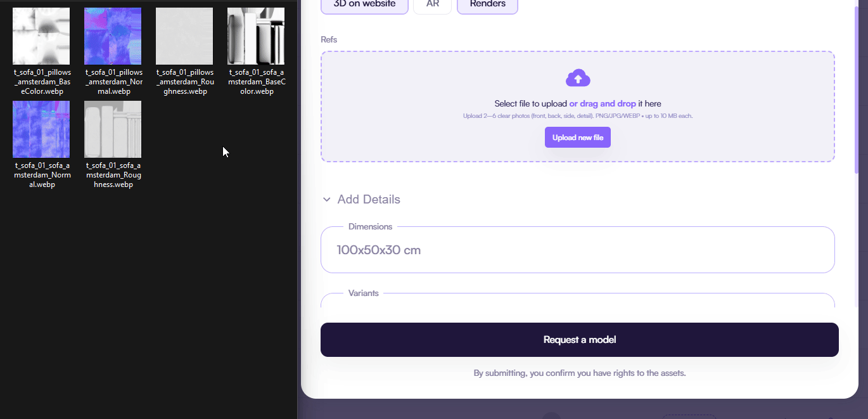Click the cloud upload icon
This screenshot has height=419, width=868.
[x=577, y=78]
